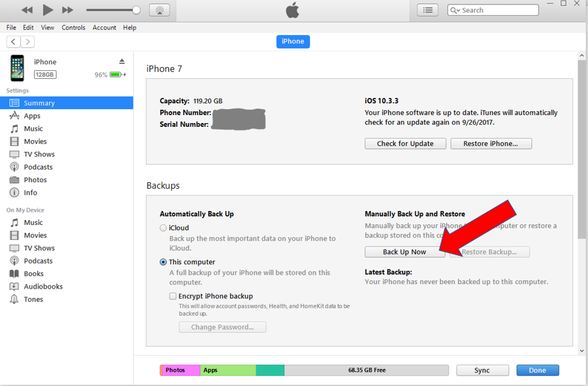The image size is (588, 386).
Task: Open the list view icon near search
Action: tap(428, 10)
